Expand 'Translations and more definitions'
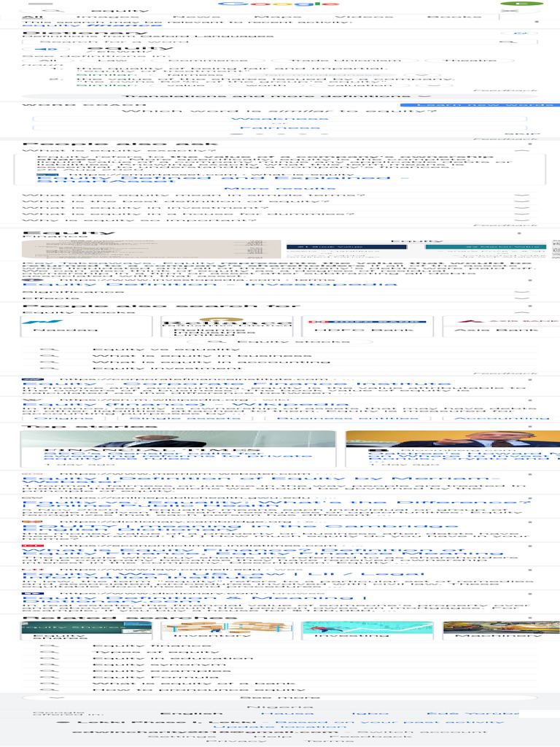Image resolution: width=560 pixels, height=747 pixels. pos(279,96)
